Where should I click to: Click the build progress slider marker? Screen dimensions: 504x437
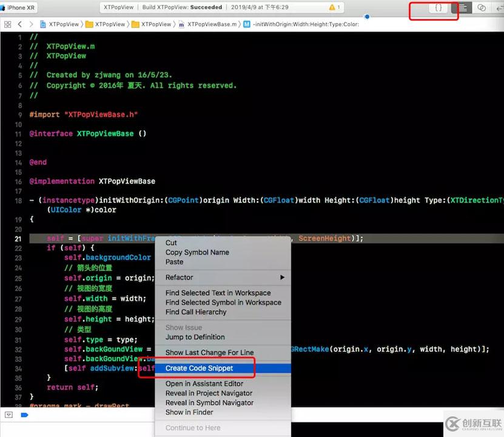tap(367, 16)
